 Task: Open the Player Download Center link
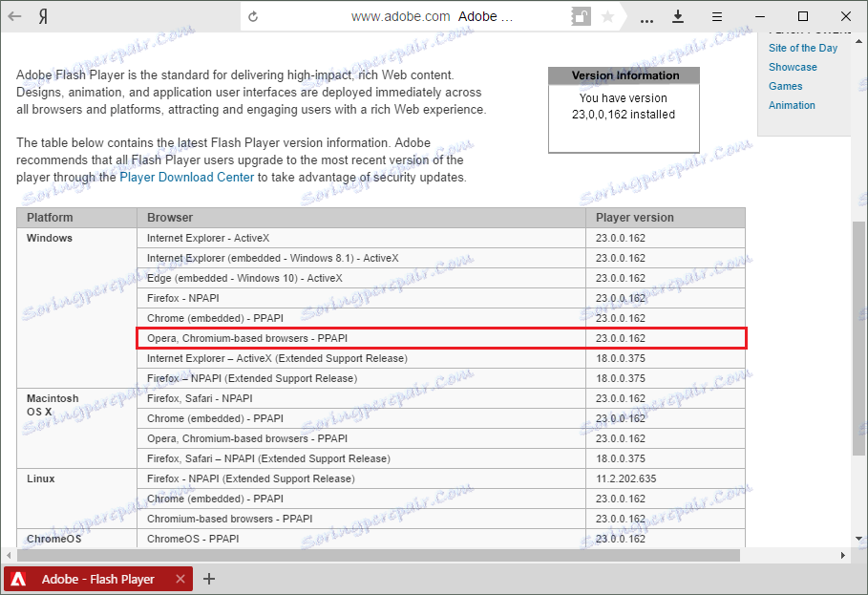click(x=186, y=177)
